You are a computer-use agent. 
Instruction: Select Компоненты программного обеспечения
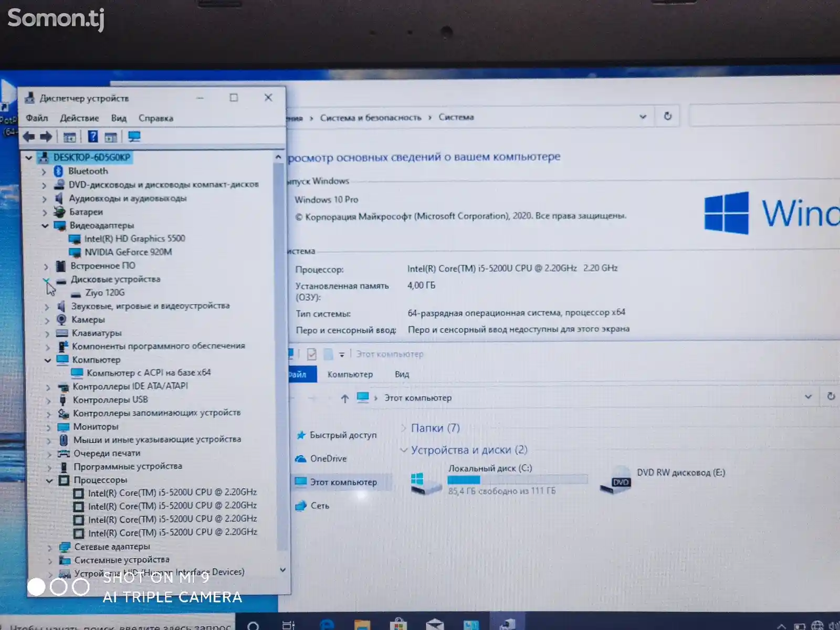click(159, 346)
